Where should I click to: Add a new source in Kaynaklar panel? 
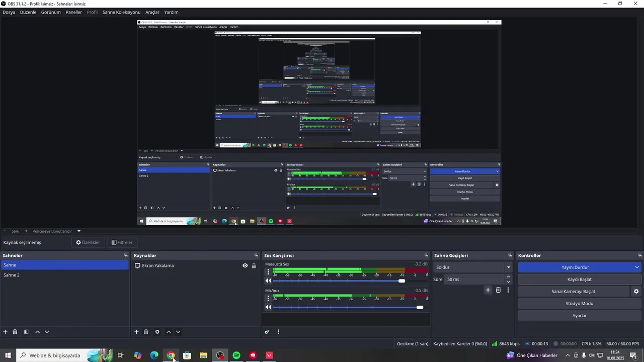(136, 332)
